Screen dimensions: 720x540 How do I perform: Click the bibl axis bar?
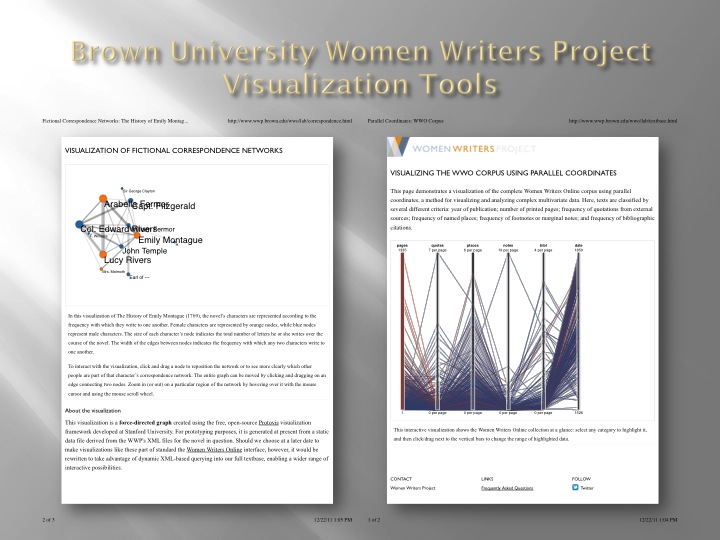(543, 330)
